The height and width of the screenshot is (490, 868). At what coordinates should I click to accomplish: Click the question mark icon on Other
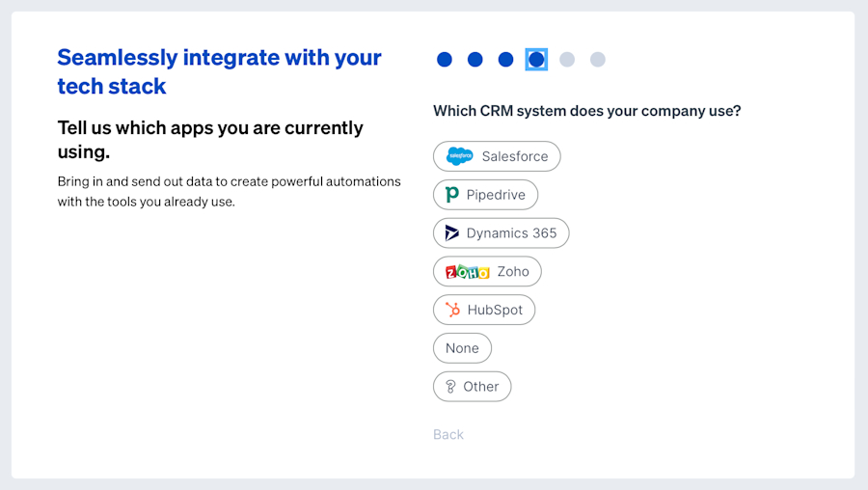coord(449,387)
